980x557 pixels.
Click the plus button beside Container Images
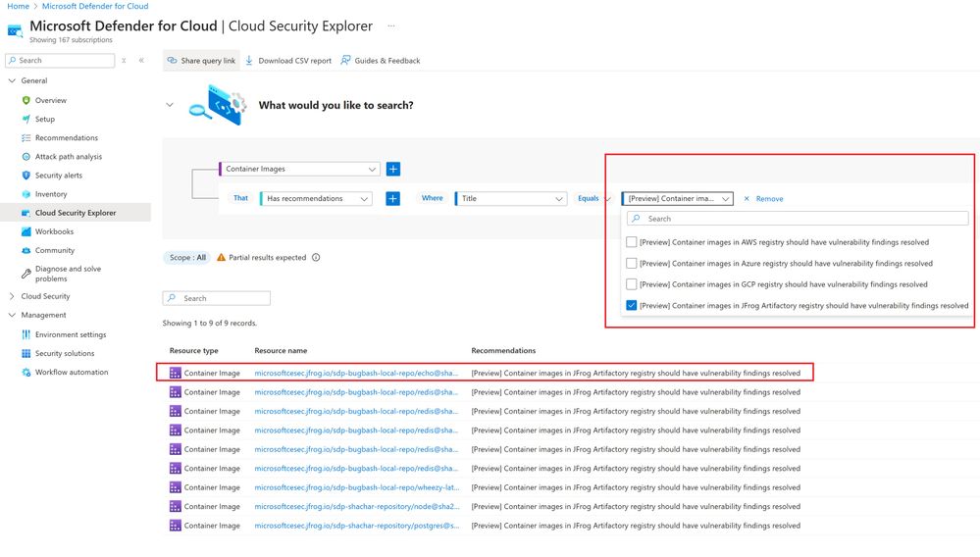(393, 170)
